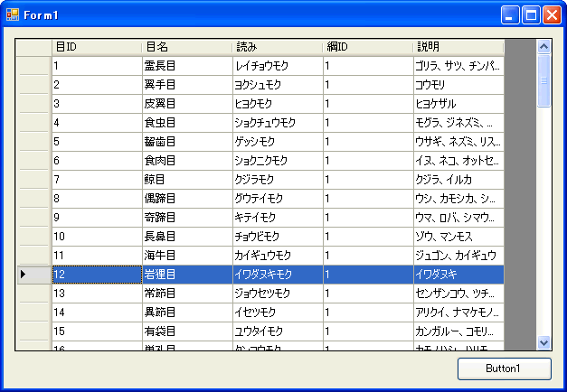Click the チョウビモク reading cell

point(278,237)
